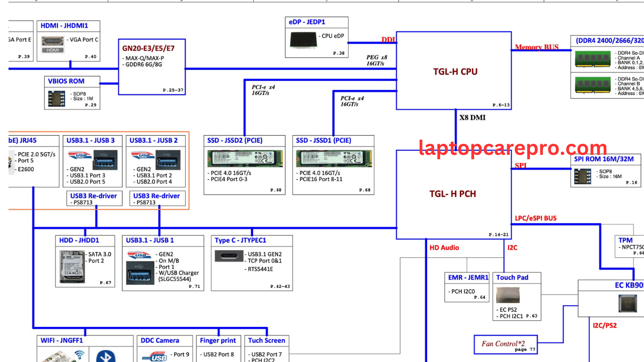Click the SPI ROM chip icon
This screenshot has width=644, height=362.
(x=583, y=176)
